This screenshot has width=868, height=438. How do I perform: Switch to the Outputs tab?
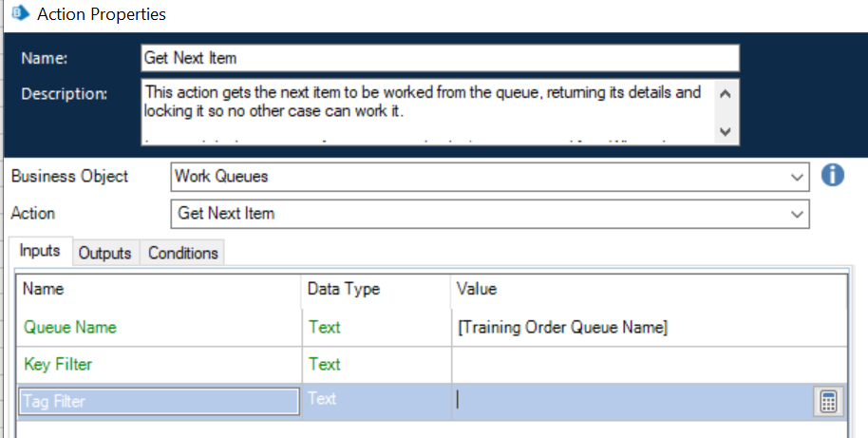(104, 253)
